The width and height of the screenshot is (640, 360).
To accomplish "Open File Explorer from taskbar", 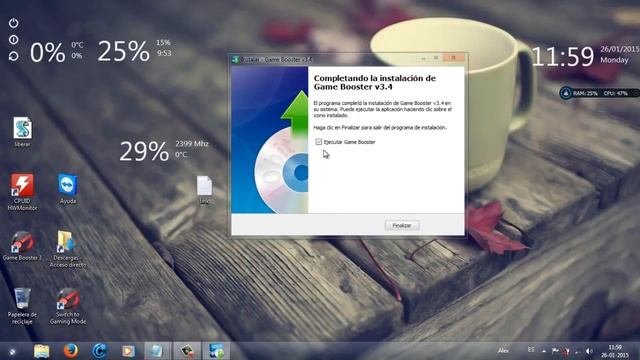I will [x=41, y=351].
